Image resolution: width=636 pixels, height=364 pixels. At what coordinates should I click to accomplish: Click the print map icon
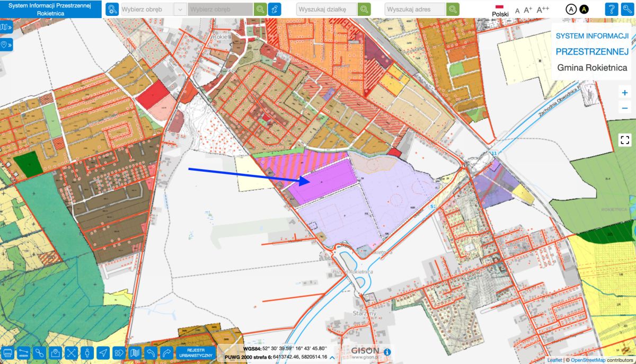[x=7, y=353]
